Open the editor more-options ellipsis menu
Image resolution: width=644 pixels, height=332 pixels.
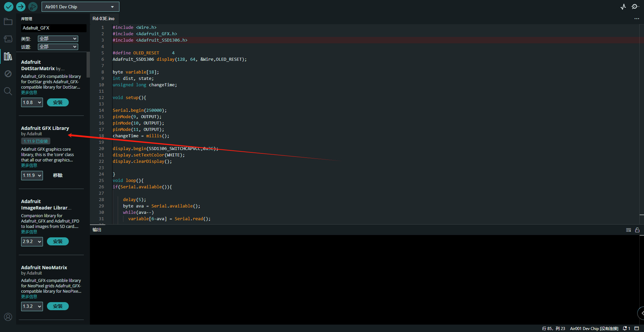click(x=637, y=18)
